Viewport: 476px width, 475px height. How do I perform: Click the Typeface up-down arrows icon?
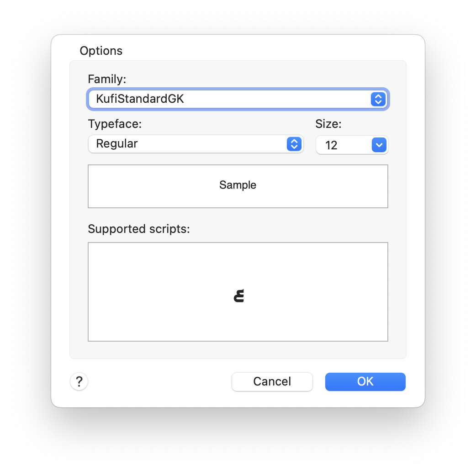pos(294,144)
